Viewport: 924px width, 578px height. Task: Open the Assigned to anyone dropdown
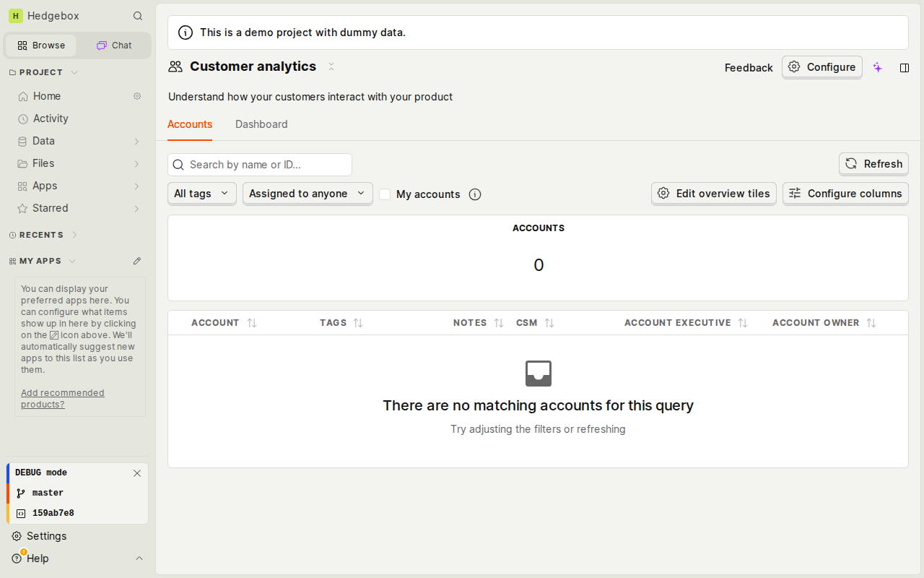point(308,194)
